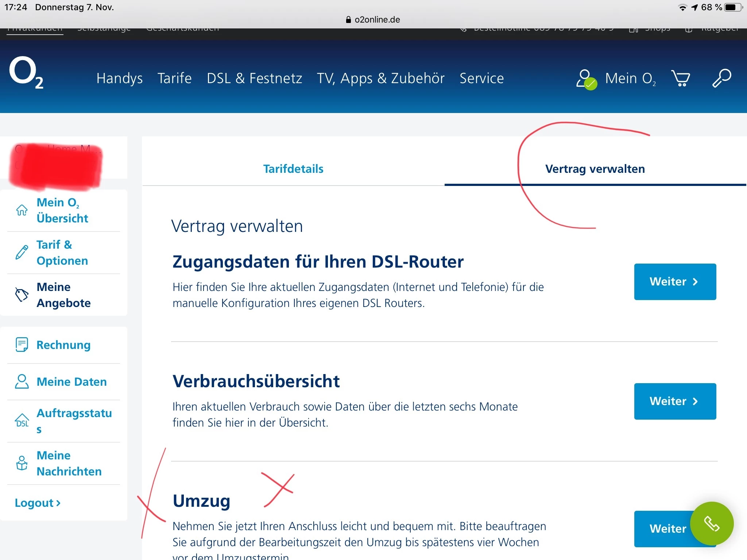This screenshot has height=560, width=747.
Task: Tap the green phone call button
Action: [711, 524]
